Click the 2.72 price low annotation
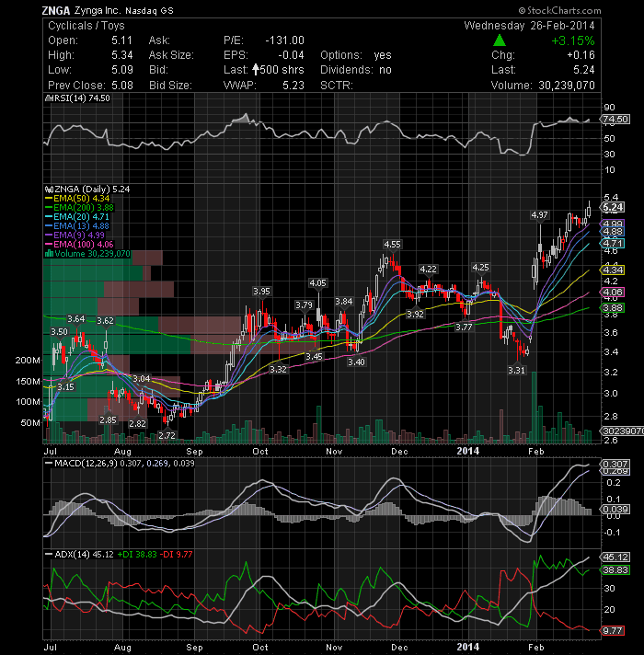The height and width of the screenshot is (655, 644). pyautogui.click(x=167, y=435)
